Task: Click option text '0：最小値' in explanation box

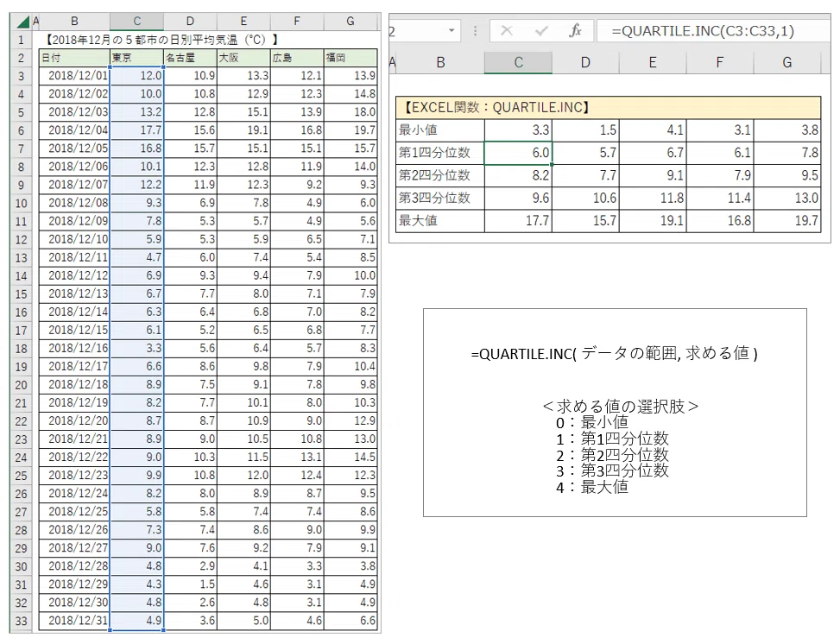Action: 592,423
